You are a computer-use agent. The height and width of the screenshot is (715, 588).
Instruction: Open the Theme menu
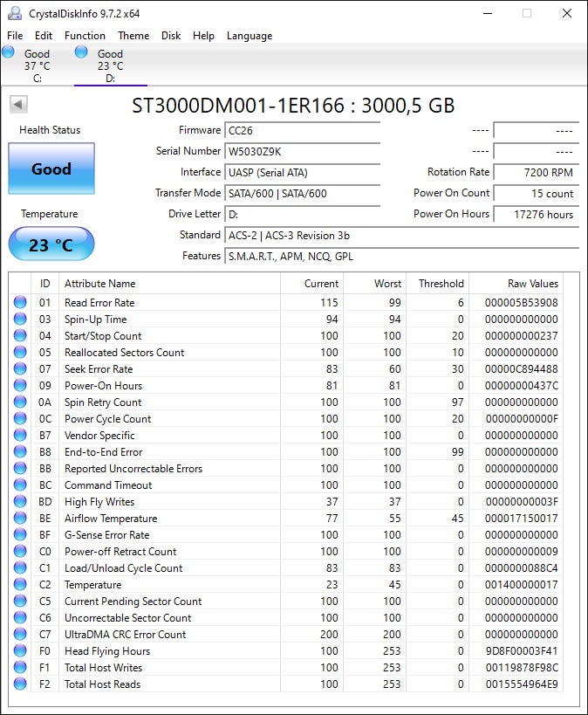pyautogui.click(x=133, y=36)
